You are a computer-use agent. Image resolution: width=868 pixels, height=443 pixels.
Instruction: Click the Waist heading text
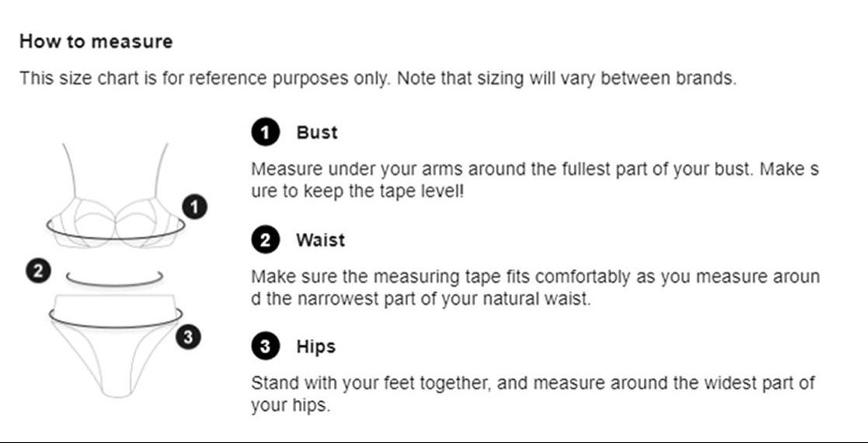(320, 240)
